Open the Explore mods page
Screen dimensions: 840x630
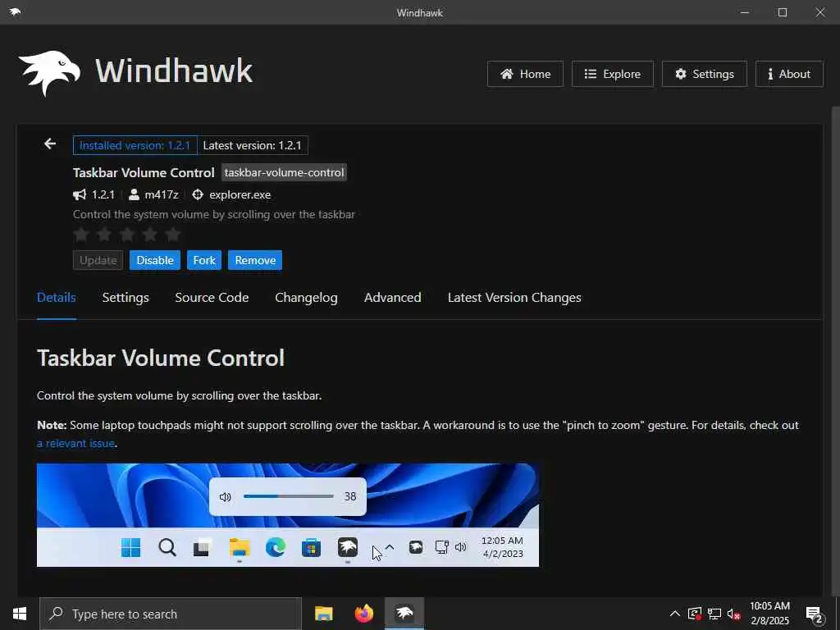(x=612, y=74)
